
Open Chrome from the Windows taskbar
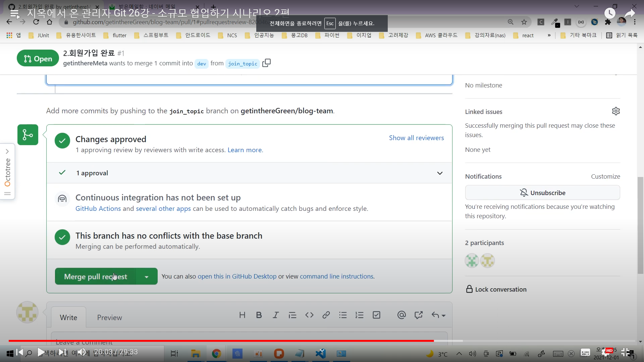(x=216, y=354)
